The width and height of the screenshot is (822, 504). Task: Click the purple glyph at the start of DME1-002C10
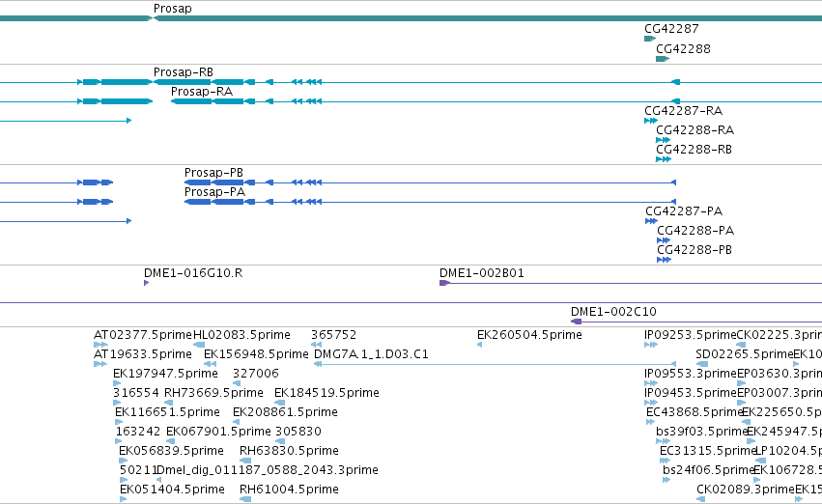(x=576, y=322)
